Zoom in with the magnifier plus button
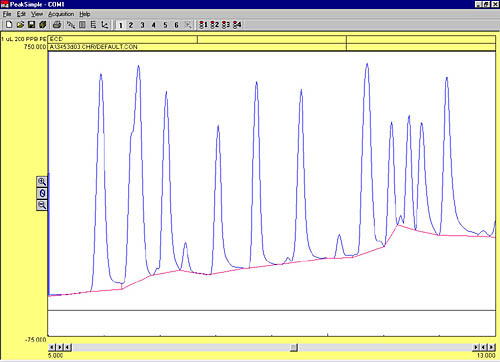This screenshot has height=362, width=500. tap(42, 182)
